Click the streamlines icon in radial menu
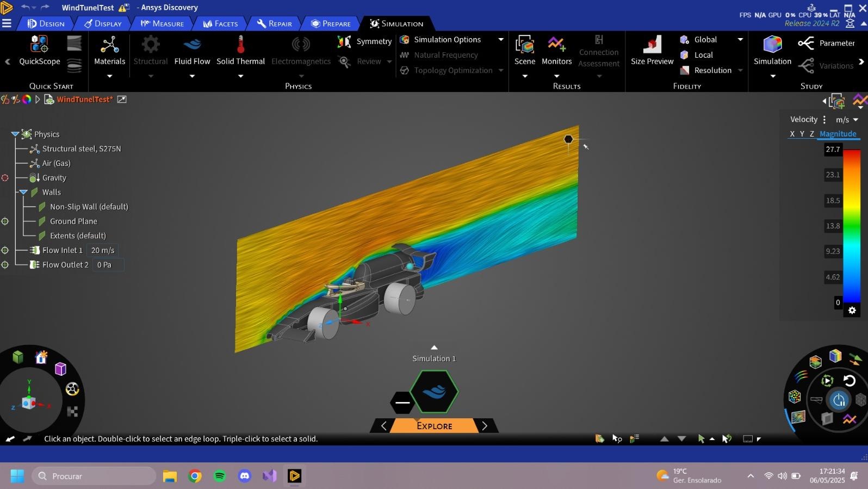Image resolution: width=868 pixels, height=489 pixels. click(x=801, y=376)
